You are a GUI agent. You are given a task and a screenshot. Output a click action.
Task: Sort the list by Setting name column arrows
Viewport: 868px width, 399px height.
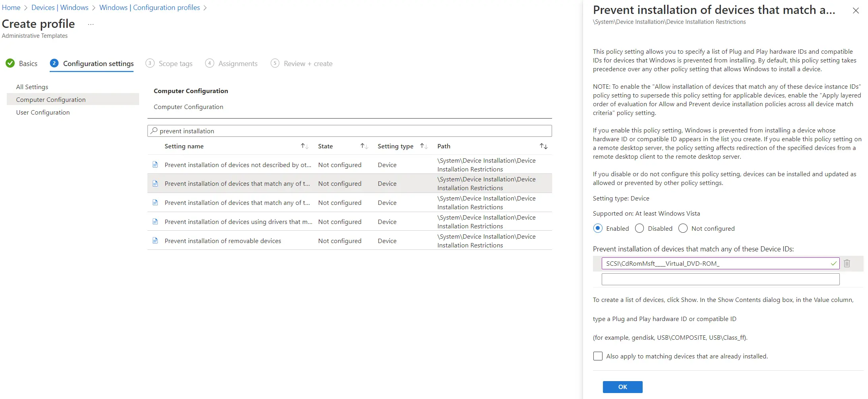(x=304, y=146)
